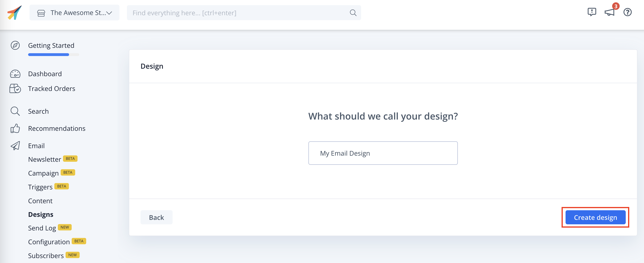Select the Dashboard palette icon
The width and height of the screenshot is (644, 263).
[15, 74]
